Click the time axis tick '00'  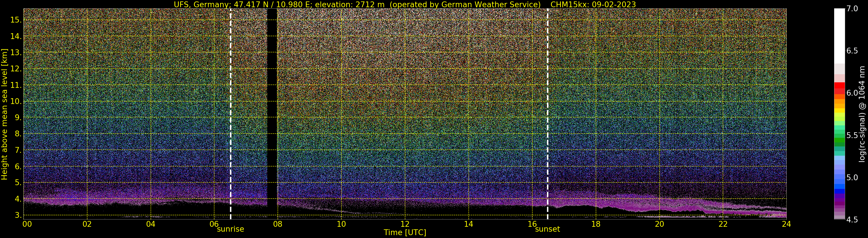(x=27, y=224)
